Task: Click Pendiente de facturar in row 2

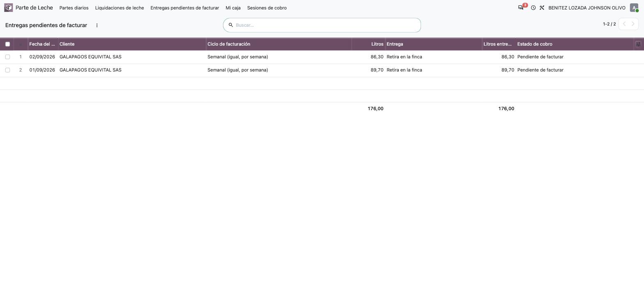Action: 540,70
